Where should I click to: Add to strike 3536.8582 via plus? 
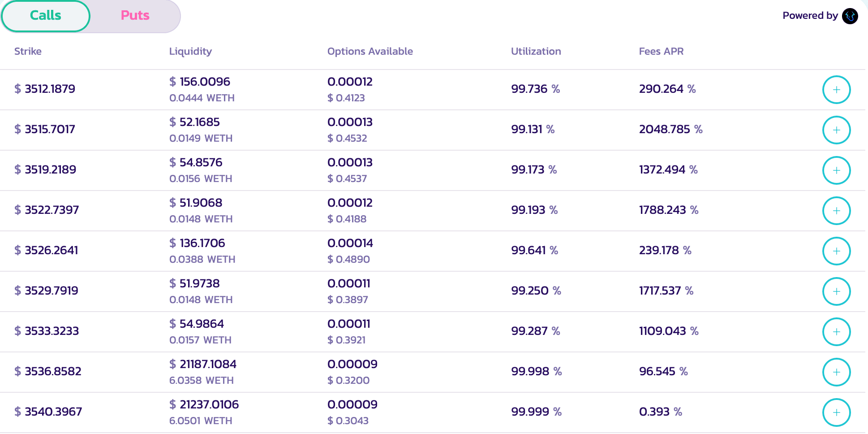coord(836,372)
